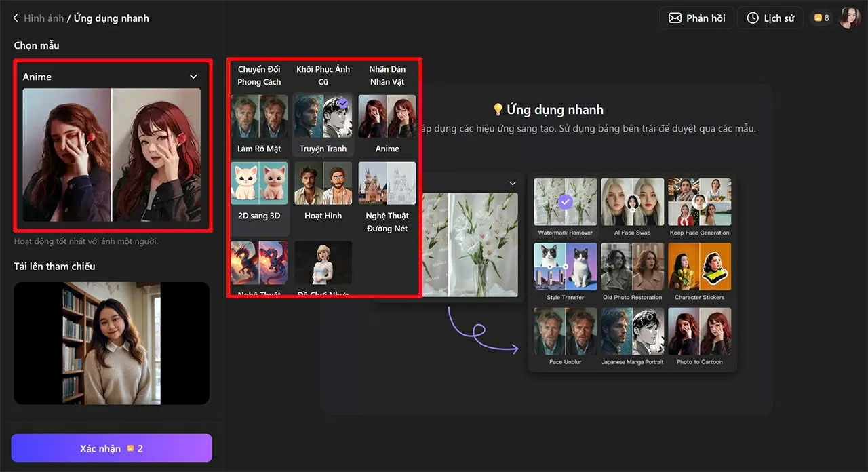Image resolution: width=868 pixels, height=472 pixels.
Task: Open Lịch sử history
Action: (x=770, y=18)
